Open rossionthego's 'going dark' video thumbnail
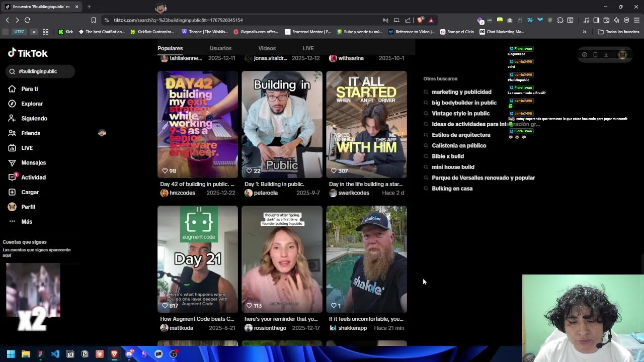The height and width of the screenshot is (362, 644). (x=282, y=259)
